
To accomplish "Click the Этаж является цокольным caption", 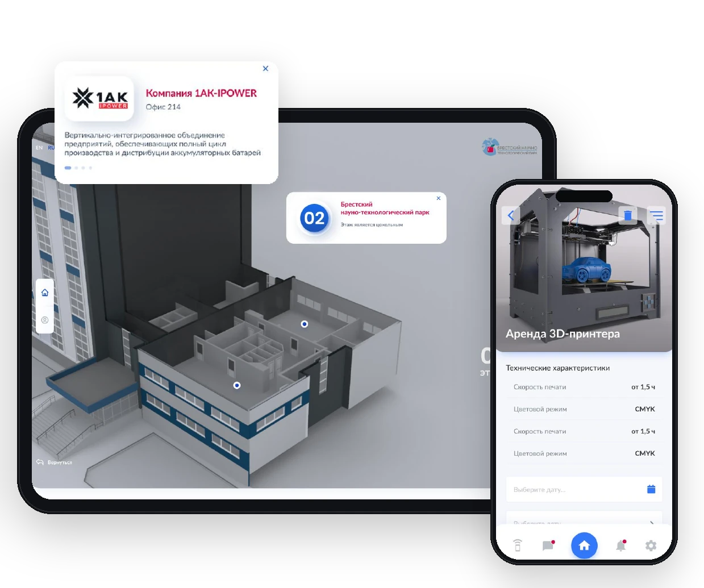I will pyautogui.click(x=372, y=225).
